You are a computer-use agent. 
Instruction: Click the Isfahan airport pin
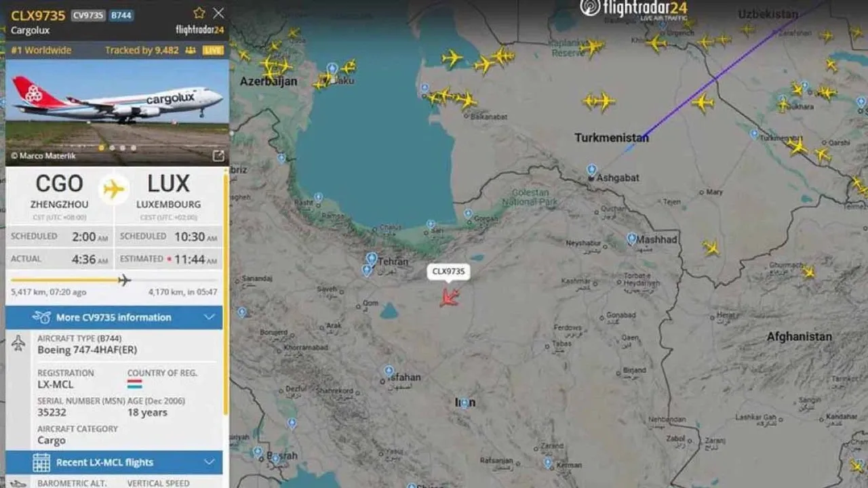point(389,371)
